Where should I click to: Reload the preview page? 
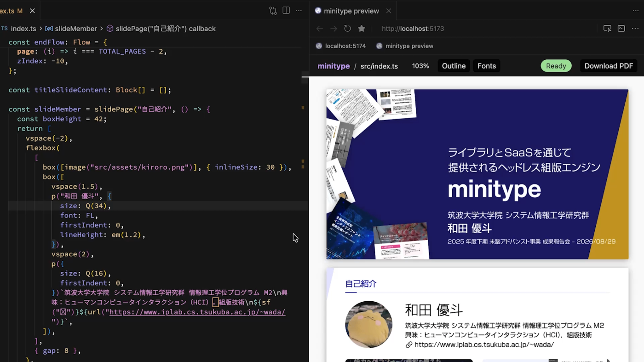coord(347,29)
